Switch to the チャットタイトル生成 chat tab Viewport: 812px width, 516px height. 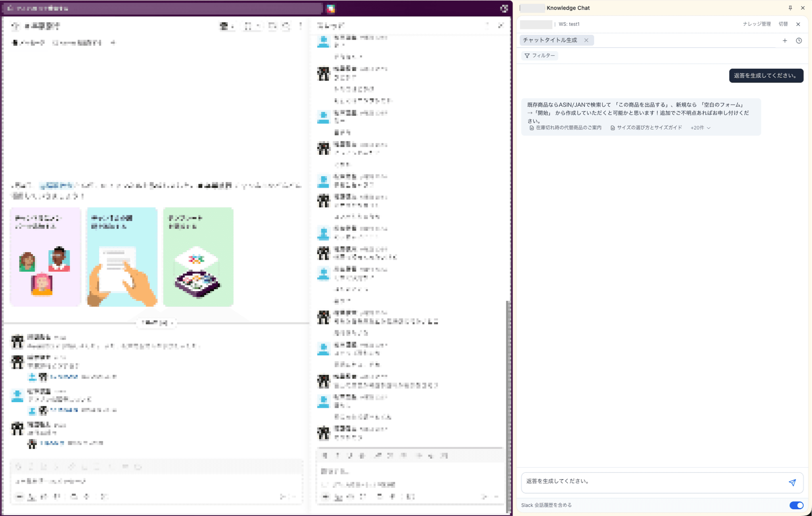pyautogui.click(x=551, y=40)
